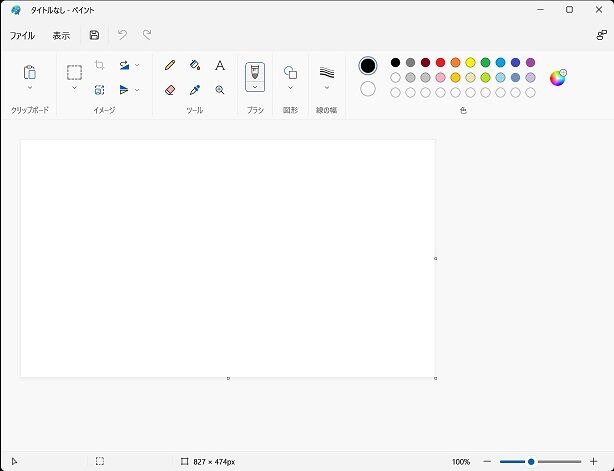
Task: Choose the rectangular selection tool
Action: coord(74,73)
